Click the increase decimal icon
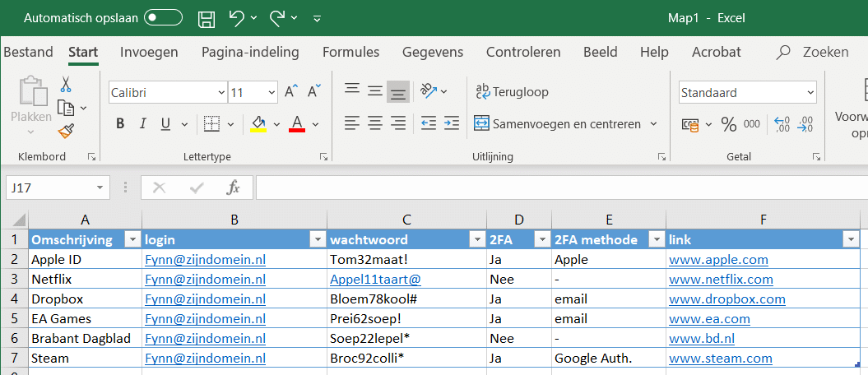Image resolution: width=868 pixels, height=375 pixels. tap(782, 124)
